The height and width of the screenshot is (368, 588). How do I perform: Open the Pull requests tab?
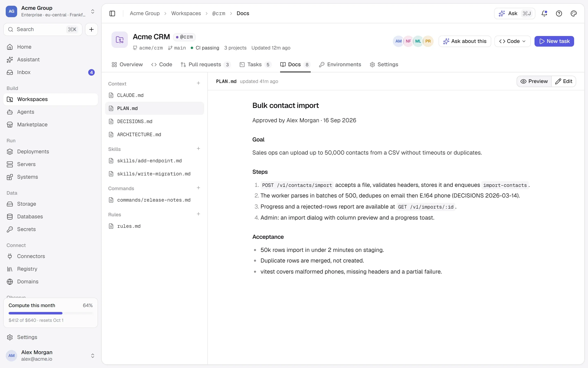tap(206, 64)
